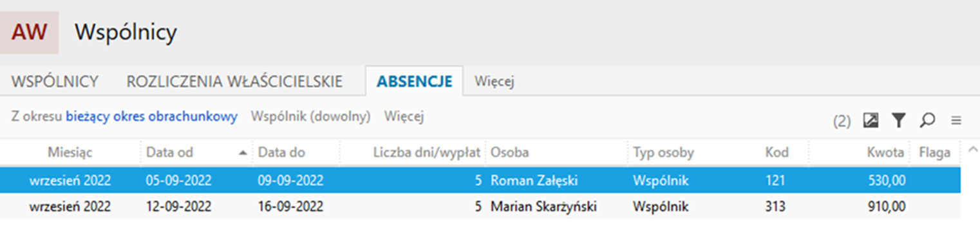This screenshot has height=245, width=980.
Task: Click the Osoba column header
Action: point(557,153)
